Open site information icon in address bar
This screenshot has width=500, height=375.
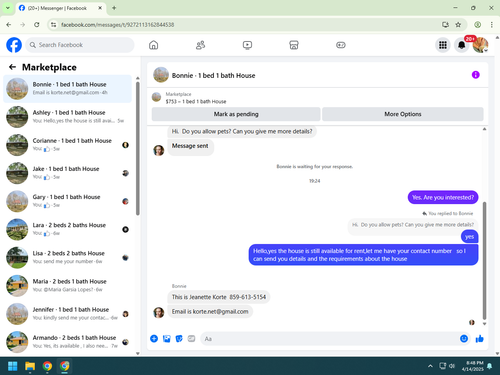click(53, 25)
